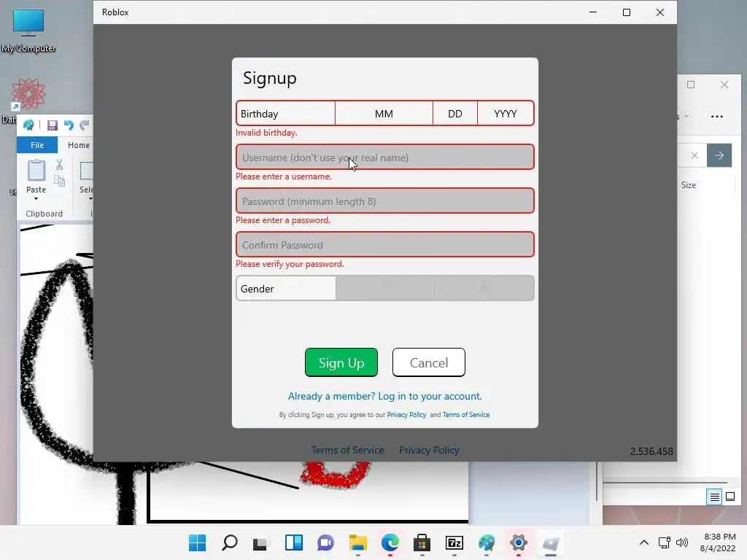Screen dimensions: 747x560
Task: Open Terms of Service link below the dialog
Action: click(x=348, y=450)
